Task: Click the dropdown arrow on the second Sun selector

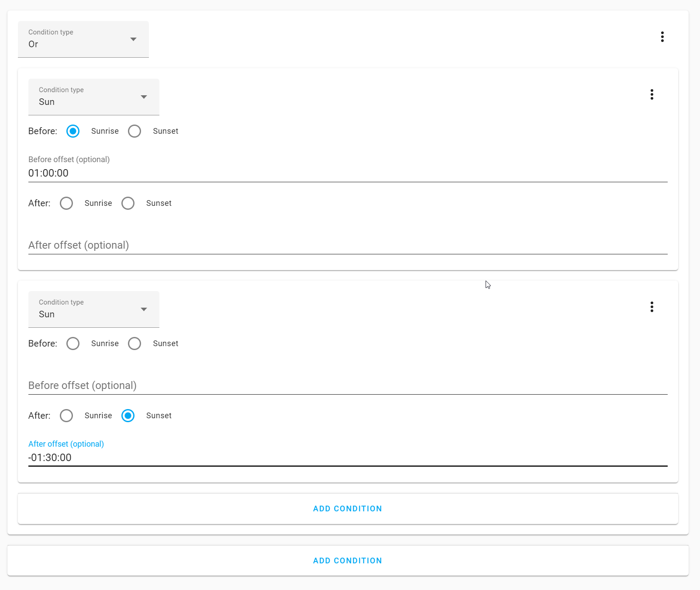Action: [144, 309]
